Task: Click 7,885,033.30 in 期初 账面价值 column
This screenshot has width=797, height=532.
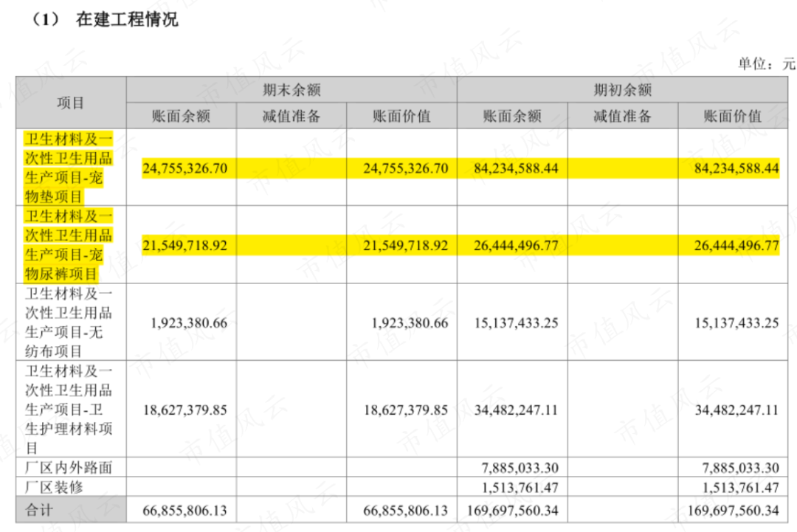Action: tap(741, 468)
